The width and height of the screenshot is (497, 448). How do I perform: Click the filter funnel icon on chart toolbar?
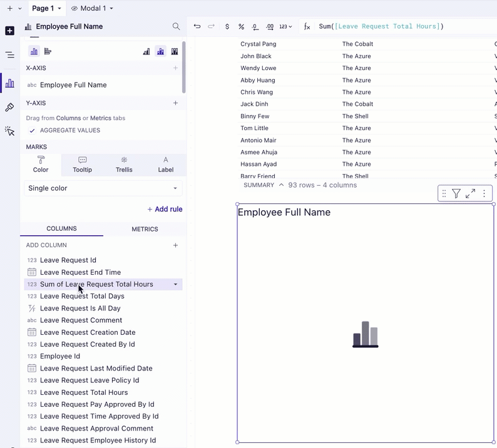[456, 193]
